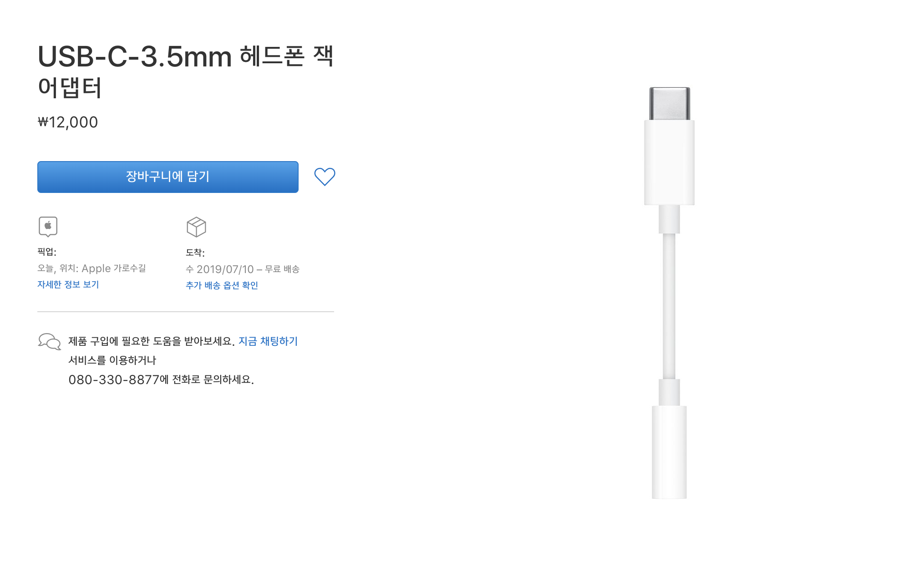Click the Apple 가로수길 pickup location text
The height and width of the screenshot is (567, 924).
click(114, 268)
